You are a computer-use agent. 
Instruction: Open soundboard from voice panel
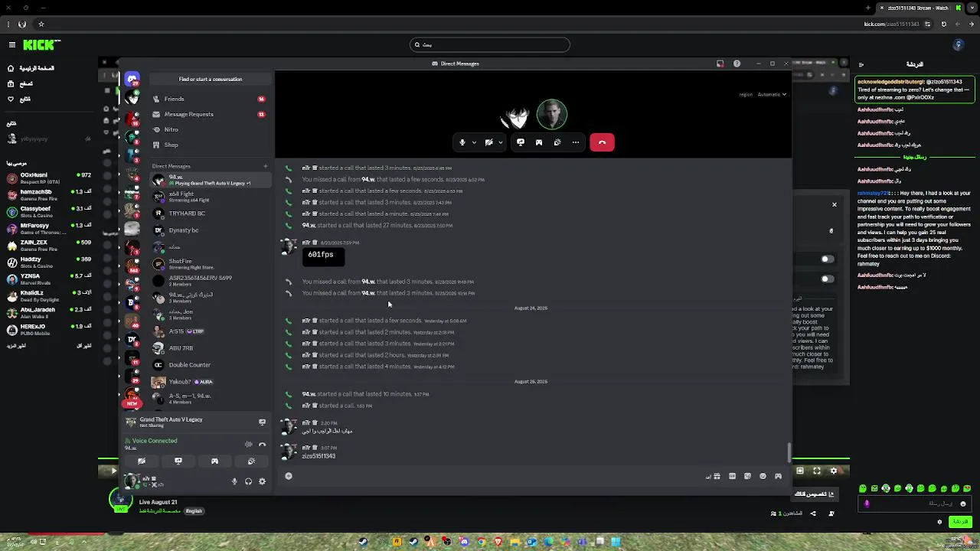(251, 461)
